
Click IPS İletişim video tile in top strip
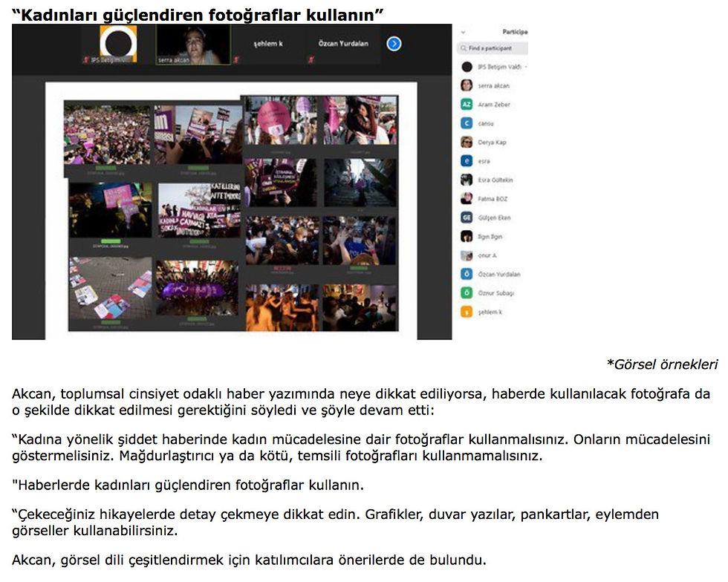tap(118, 45)
